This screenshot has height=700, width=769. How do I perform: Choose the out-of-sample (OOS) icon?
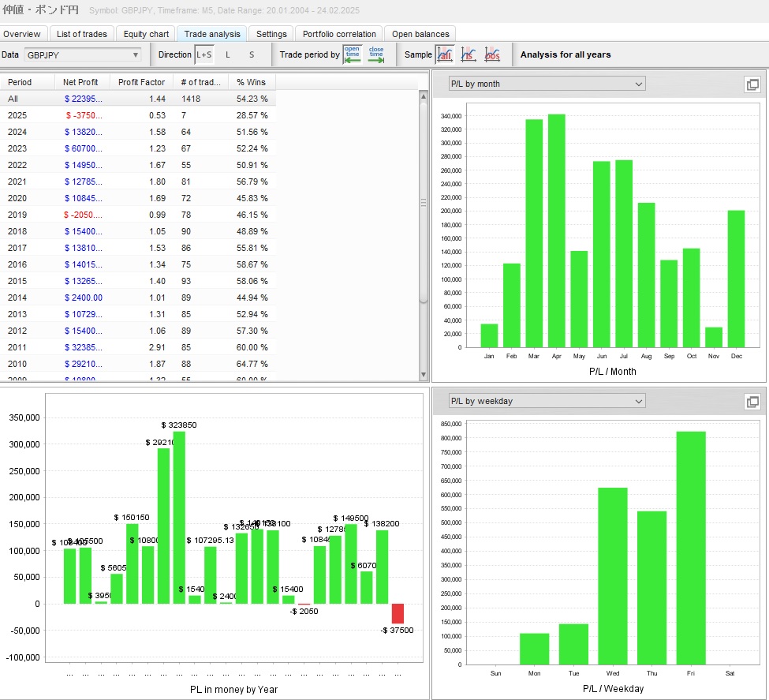[492, 54]
